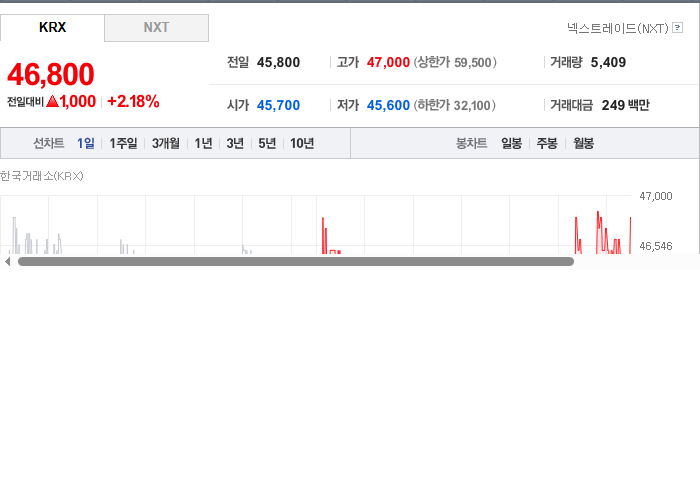Click the horizontal scrollbar left arrow
700x490 pixels.
pos(7,262)
